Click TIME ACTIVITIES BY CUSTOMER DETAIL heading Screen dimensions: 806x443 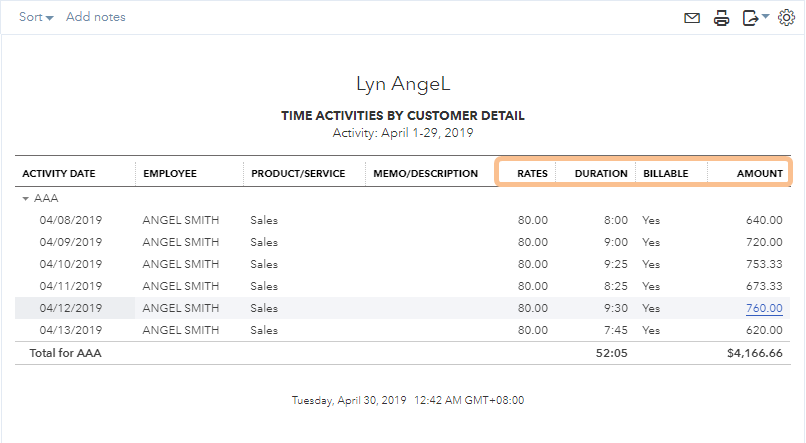point(403,116)
